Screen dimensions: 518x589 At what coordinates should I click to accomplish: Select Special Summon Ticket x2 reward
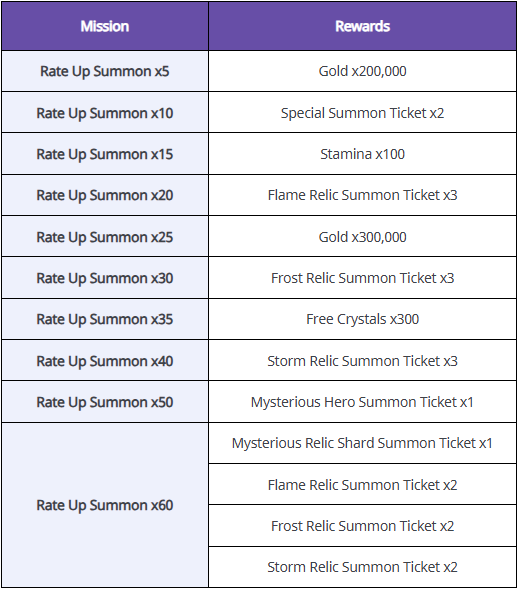[362, 113]
